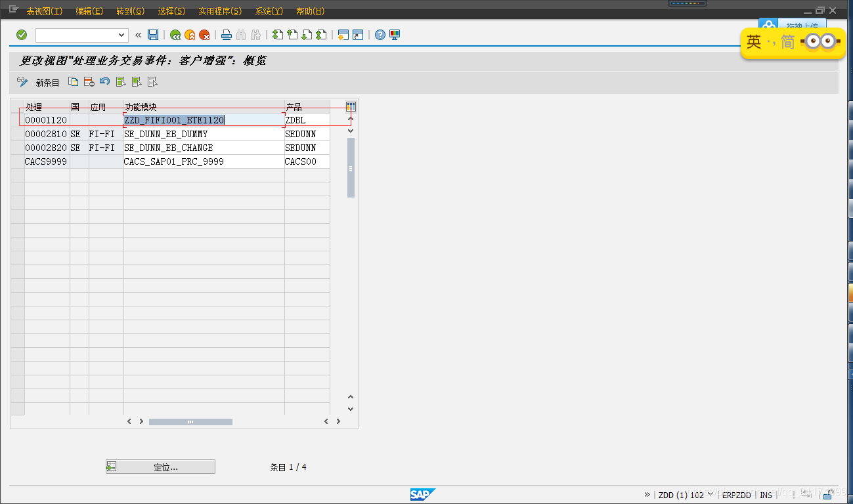Click the green Back arrow icon

pos(175,35)
